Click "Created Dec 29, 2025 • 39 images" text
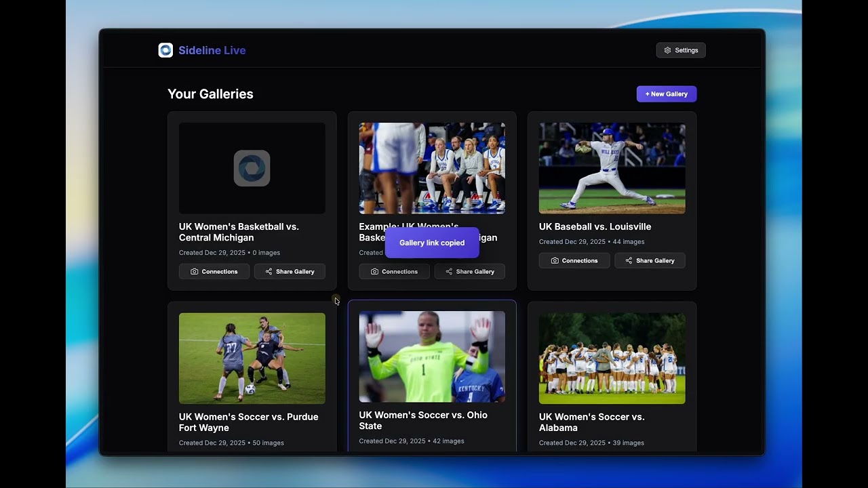The image size is (868, 488). point(591,443)
